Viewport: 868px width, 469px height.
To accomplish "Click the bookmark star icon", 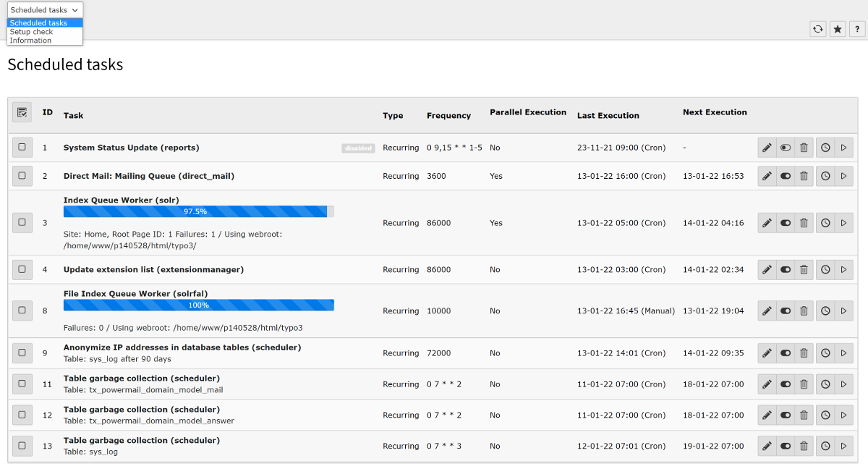I will [x=838, y=29].
